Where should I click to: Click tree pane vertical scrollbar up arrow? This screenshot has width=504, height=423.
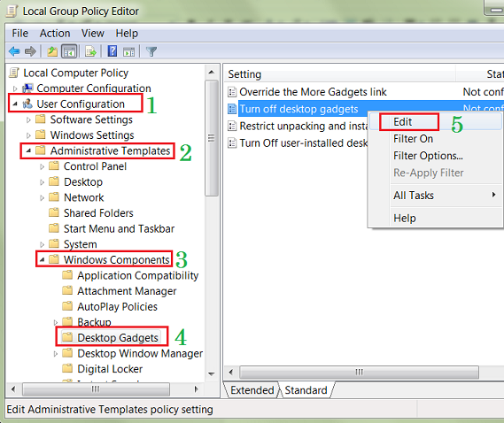point(212,73)
